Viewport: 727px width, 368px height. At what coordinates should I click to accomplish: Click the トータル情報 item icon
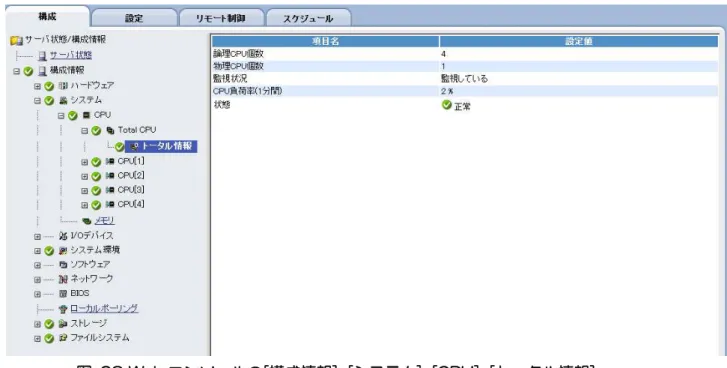click(134, 146)
